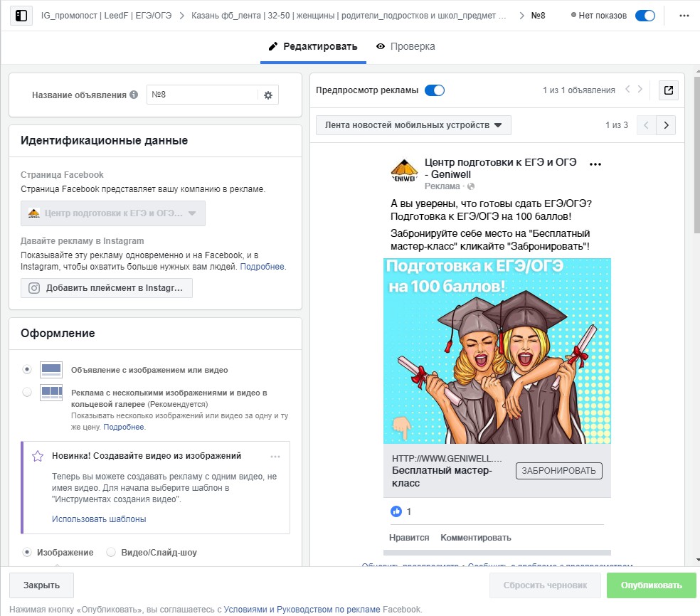Click the text 1 из 3 placement counter
Screen dimensions: 700x616
[617, 125]
